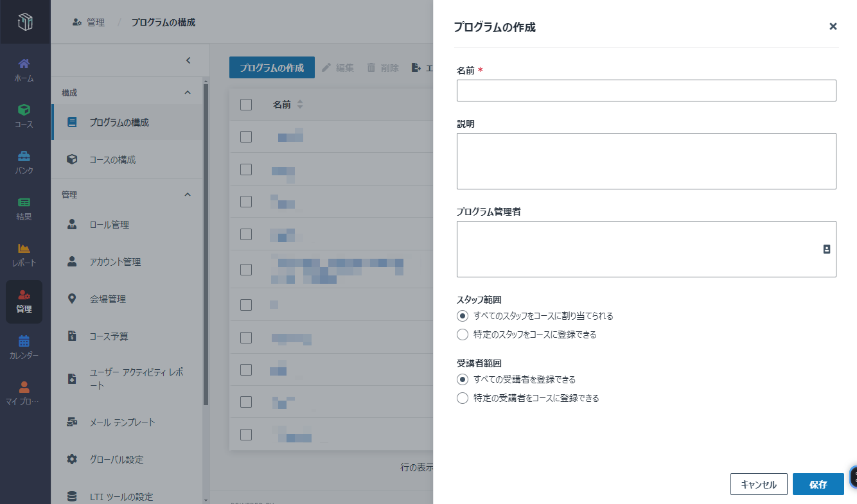857x504 pixels.
Task: Open メール テンプレート menu item
Action: pos(127,422)
